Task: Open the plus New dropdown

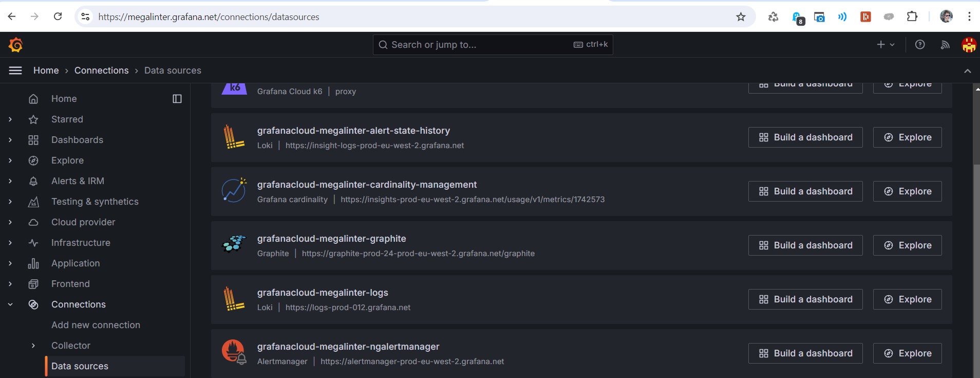Action: point(885,45)
